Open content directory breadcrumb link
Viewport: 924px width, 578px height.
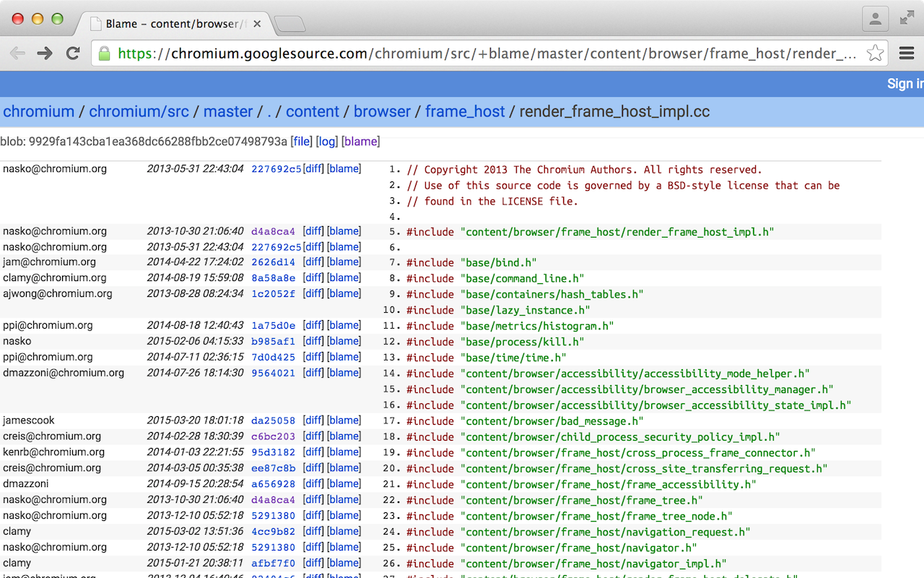pos(313,112)
